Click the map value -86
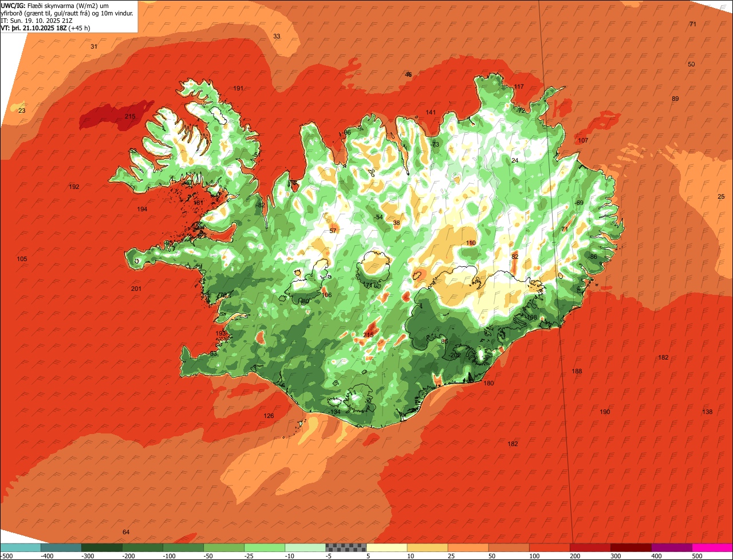733x560 pixels. tap(593, 257)
